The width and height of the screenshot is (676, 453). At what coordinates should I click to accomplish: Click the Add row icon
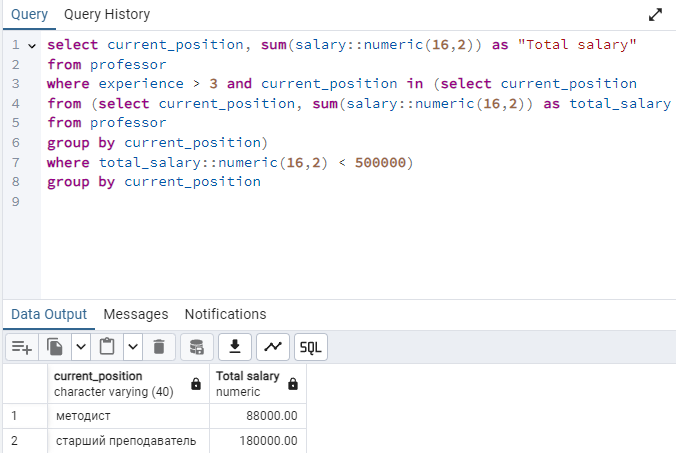(x=22, y=347)
